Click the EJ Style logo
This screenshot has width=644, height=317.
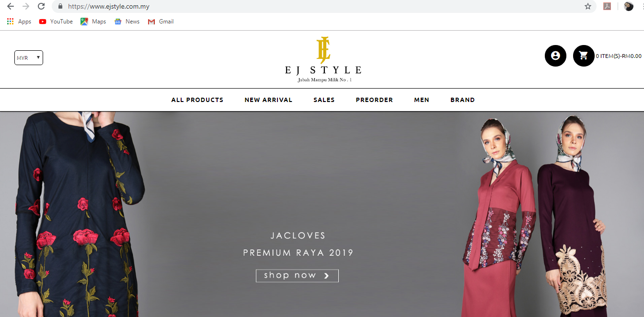(323, 59)
